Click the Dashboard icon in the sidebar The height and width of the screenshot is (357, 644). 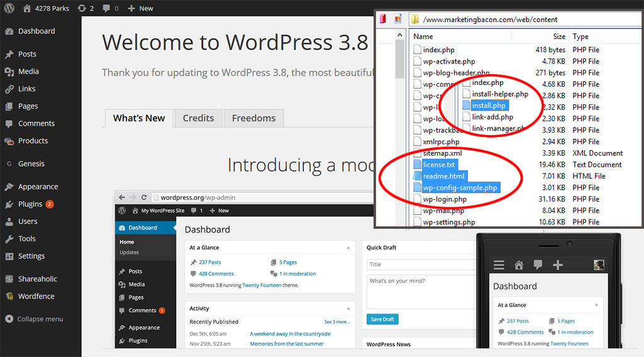9,31
